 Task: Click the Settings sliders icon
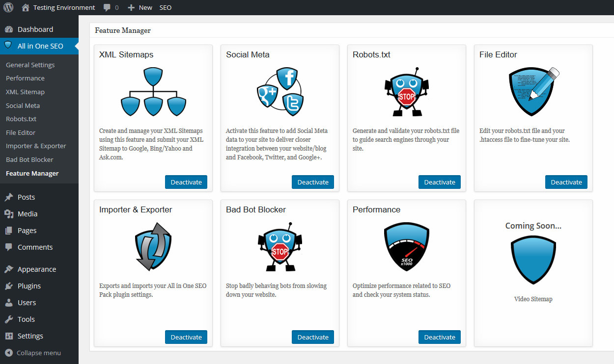pos(8,336)
